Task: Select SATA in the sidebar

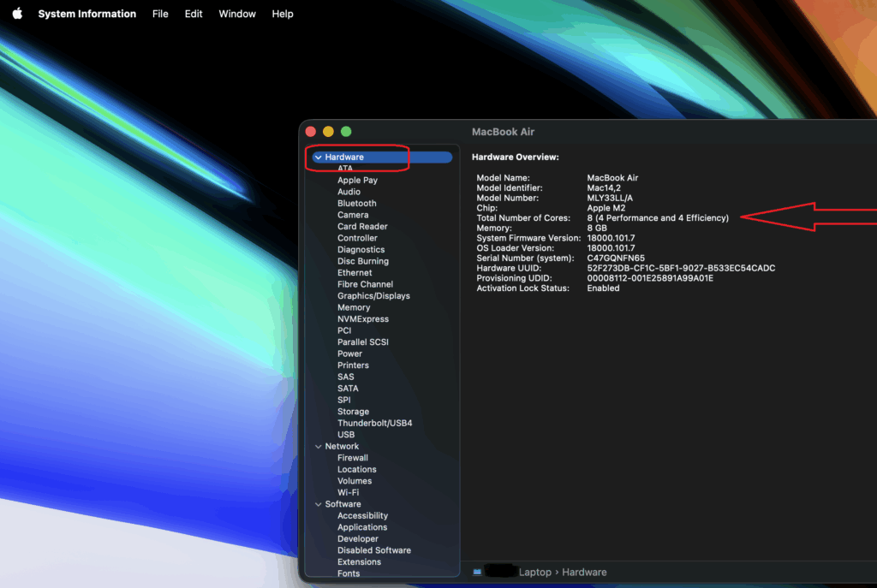Action: point(348,389)
